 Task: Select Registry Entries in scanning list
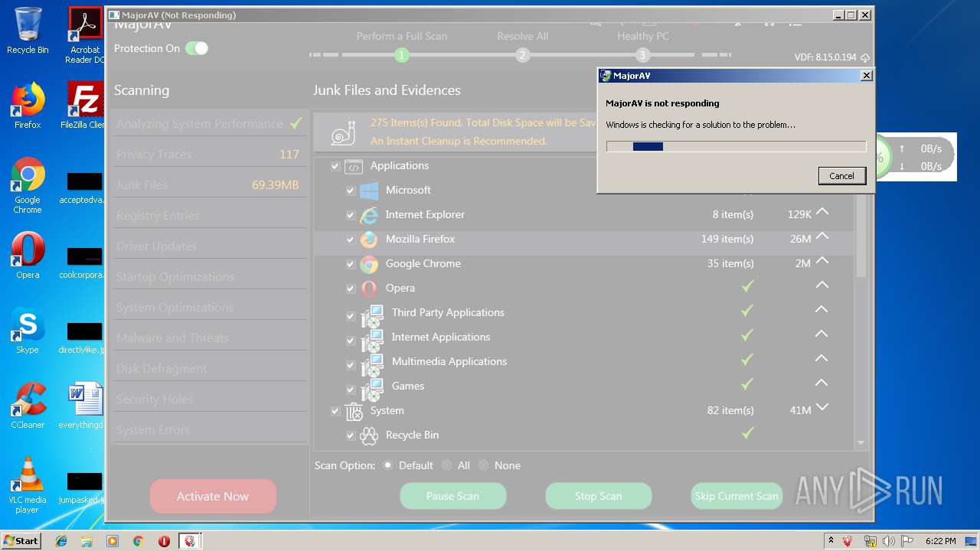point(208,216)
